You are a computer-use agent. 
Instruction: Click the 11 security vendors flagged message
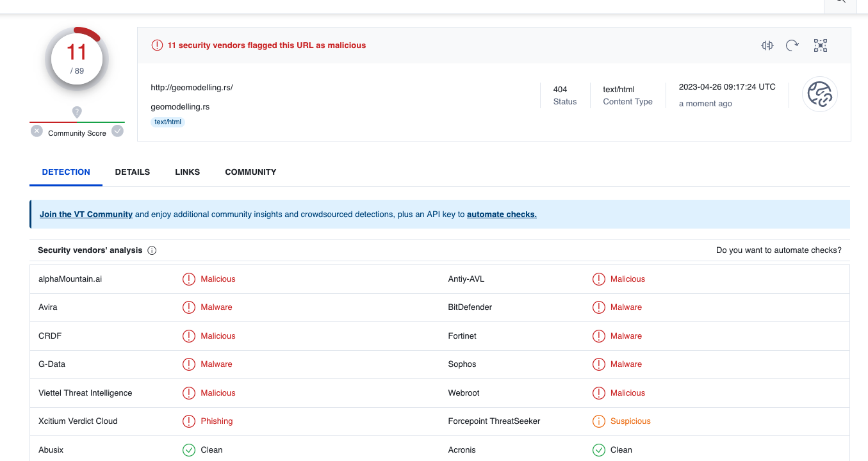[x=266, y=45]
